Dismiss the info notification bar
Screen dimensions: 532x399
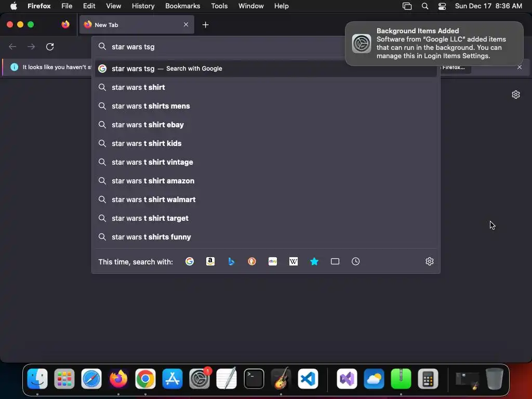(520, 67)
